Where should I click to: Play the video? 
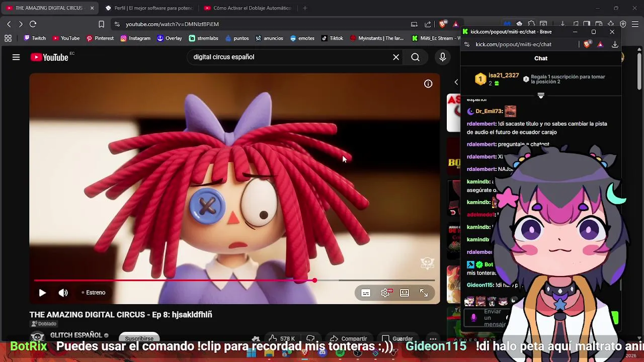42,293
